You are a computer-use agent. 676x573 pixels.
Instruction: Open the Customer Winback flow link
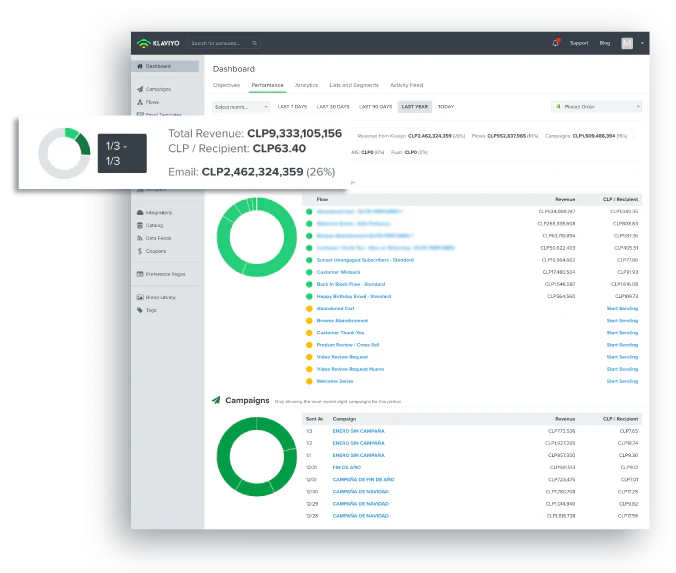click(338, 272)
